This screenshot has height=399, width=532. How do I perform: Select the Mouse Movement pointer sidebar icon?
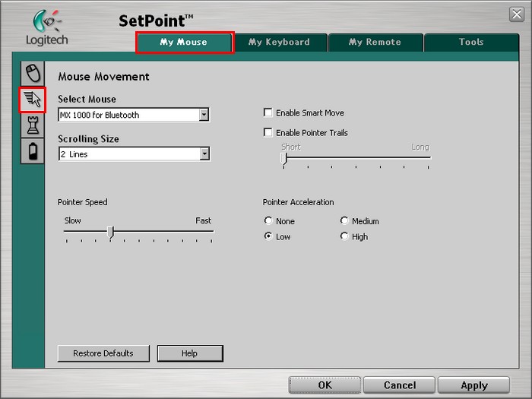click(33, 100)
